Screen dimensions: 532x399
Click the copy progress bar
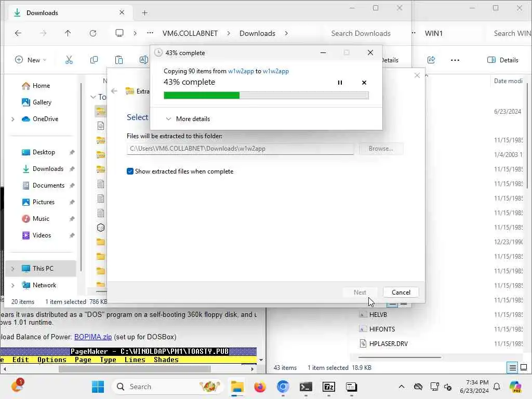(x=266, y=96)
